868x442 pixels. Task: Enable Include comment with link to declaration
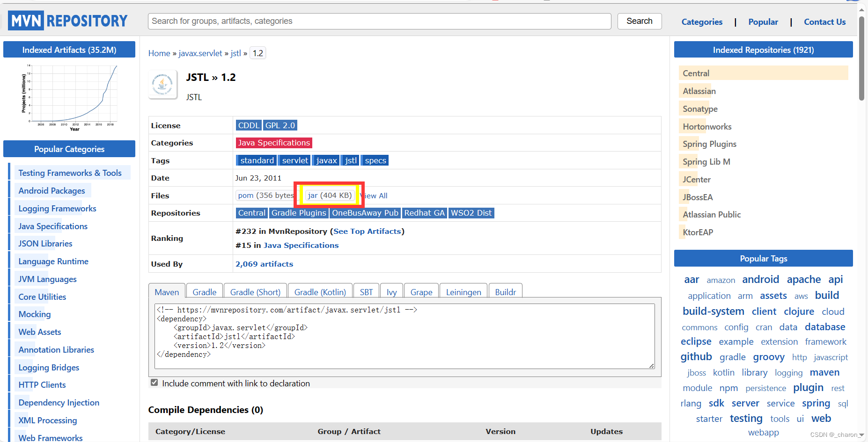point(154,382)
